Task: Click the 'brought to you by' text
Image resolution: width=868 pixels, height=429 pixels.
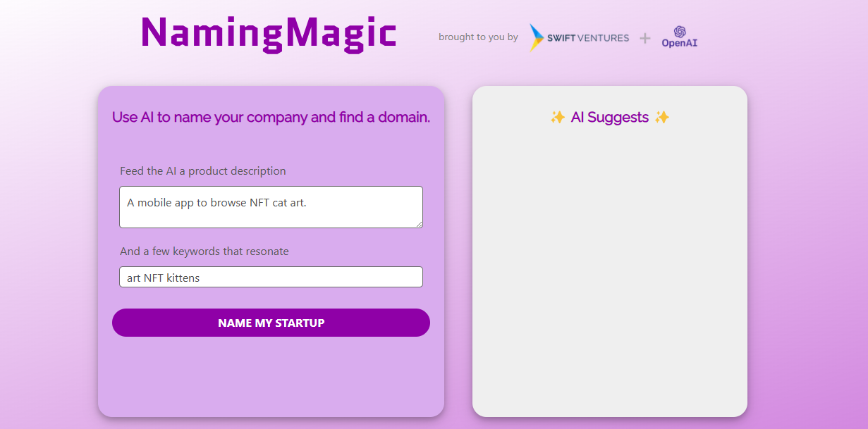Action: pos(478,37)
